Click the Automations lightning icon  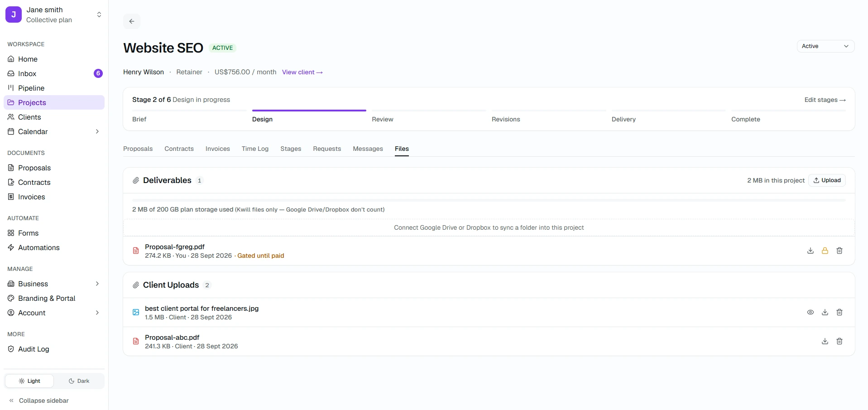(x=11, y=247)
